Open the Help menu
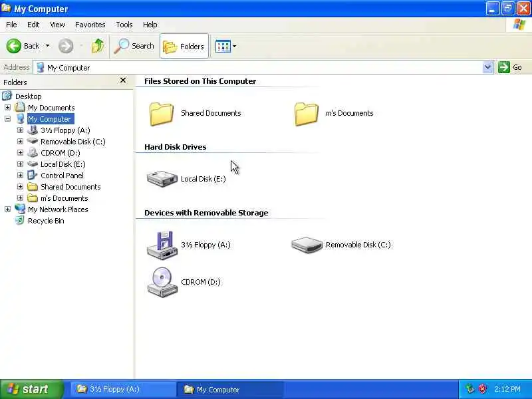The width and height of the screenshot is (532, 399). pyautogui.click(x=150, y=25)
